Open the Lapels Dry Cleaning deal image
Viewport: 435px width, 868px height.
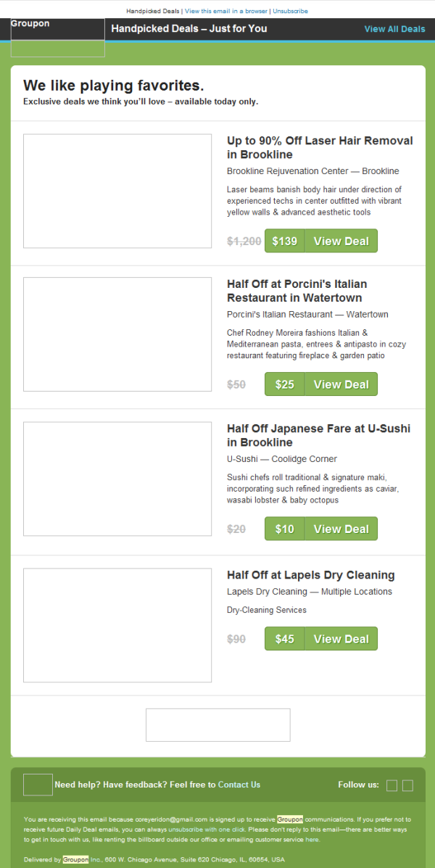click(117, 625)
